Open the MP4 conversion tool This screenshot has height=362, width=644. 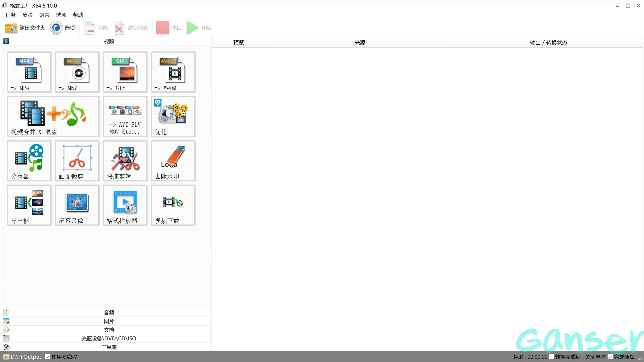click(29, 72)
